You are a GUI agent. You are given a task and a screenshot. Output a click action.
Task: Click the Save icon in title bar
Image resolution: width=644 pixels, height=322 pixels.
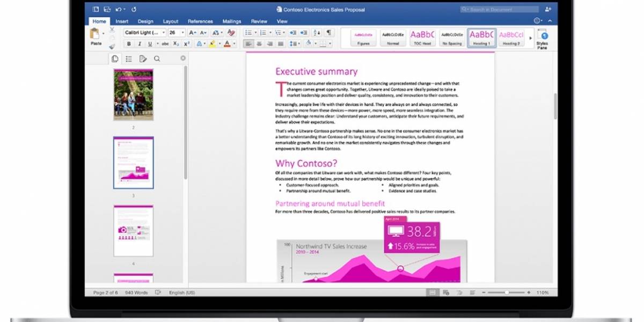click(x=107, y=9)
